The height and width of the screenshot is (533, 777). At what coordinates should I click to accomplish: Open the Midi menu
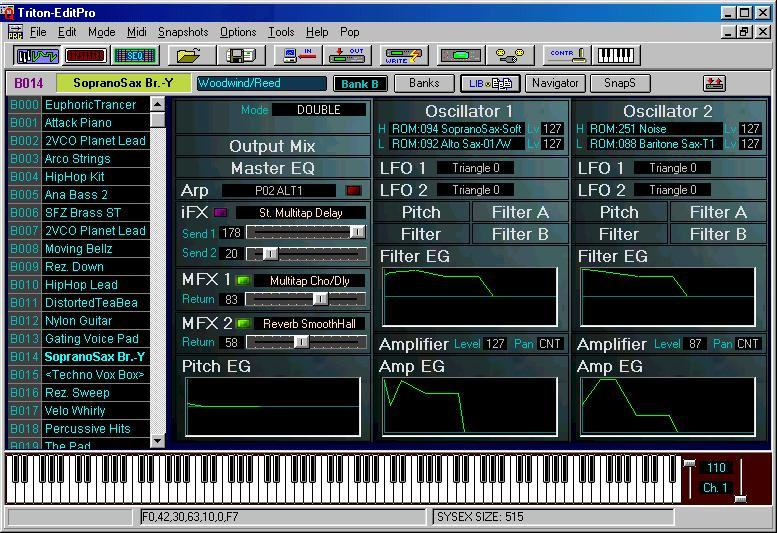[136, 32]
